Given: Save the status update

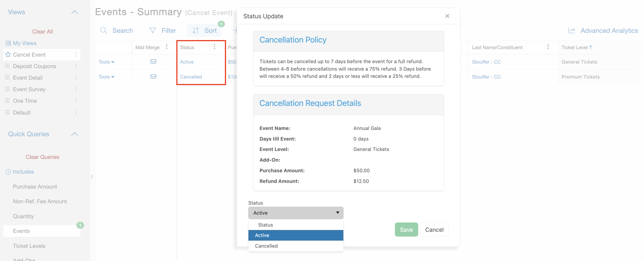Looking at the screenshot, I should pyautogui.click(x=406, y=230).
